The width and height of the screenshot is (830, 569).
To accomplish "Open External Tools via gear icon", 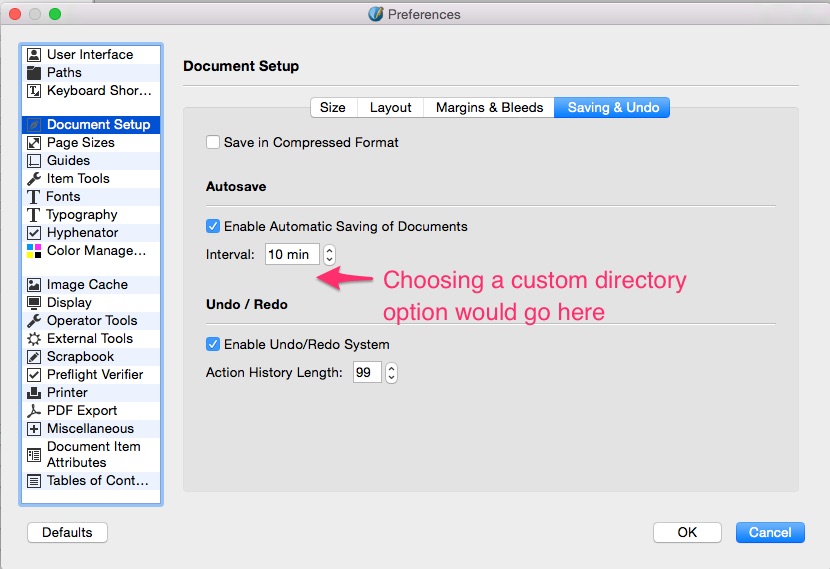I will click(34, 339).
